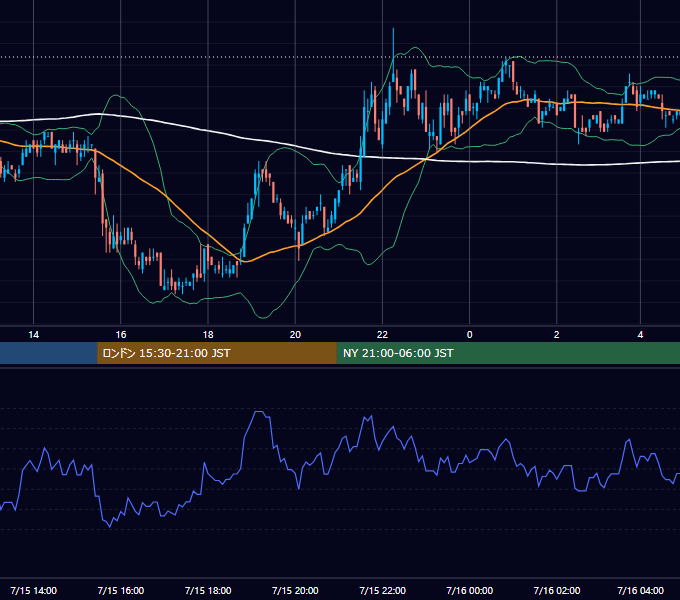Click the 7/16 04:00 time label
This screenshot has width=680, height=600.
[x=641, y=590]
